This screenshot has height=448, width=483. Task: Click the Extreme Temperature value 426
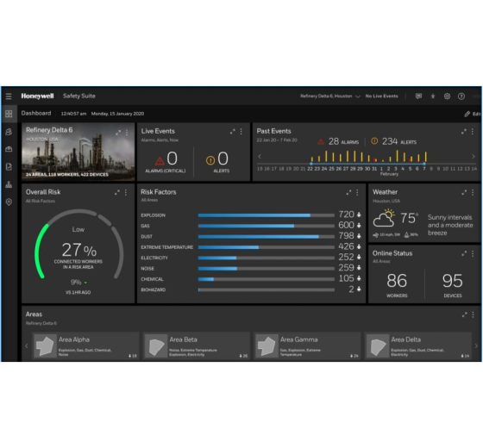pos(346,246)
